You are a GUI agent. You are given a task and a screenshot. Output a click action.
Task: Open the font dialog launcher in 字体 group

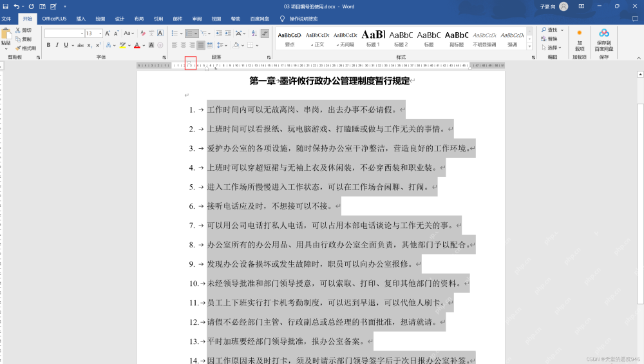tap(164, 57)
